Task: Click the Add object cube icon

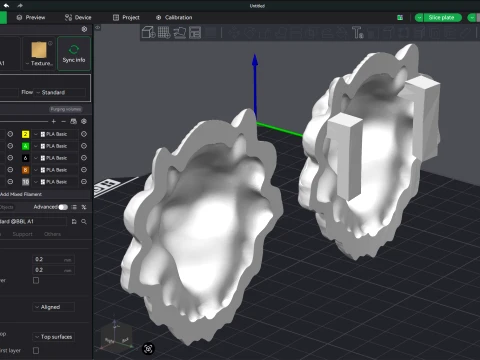Action: [148, 33]
